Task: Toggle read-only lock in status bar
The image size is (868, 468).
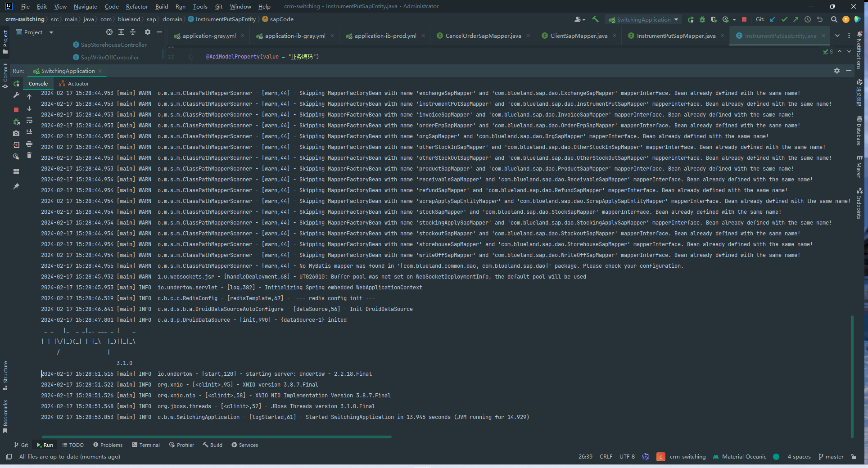Action: click(x=854, y=457)
